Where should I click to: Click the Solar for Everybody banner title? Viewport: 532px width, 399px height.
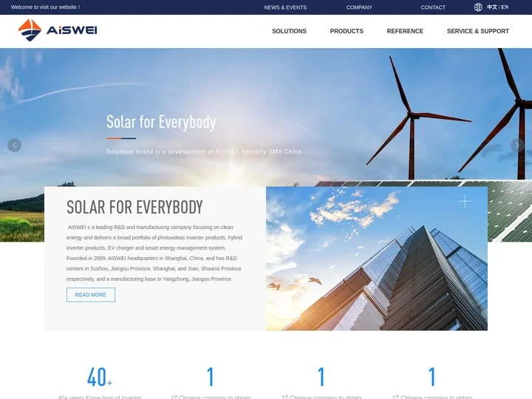(x=161, y=122)
